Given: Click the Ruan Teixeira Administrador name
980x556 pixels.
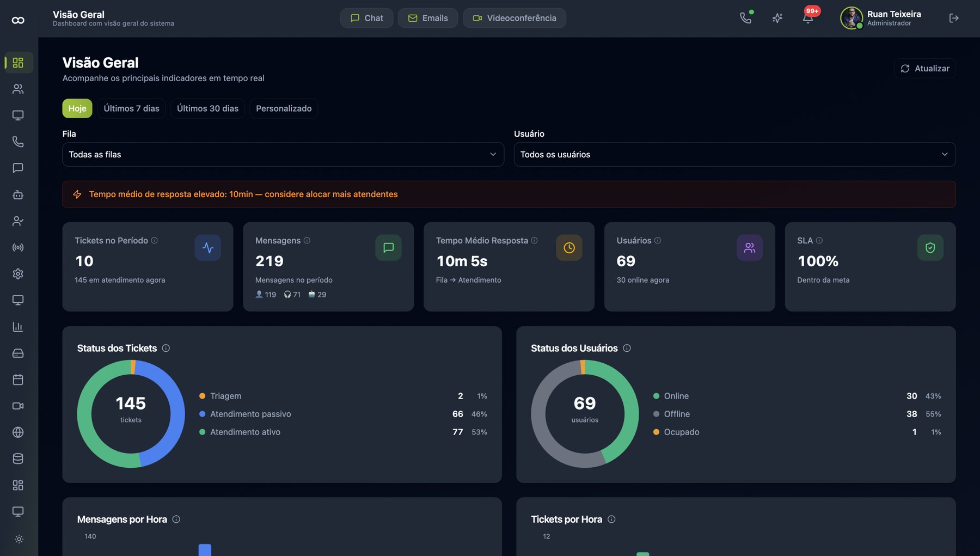Looking at the screenshot, I should 894,18.
